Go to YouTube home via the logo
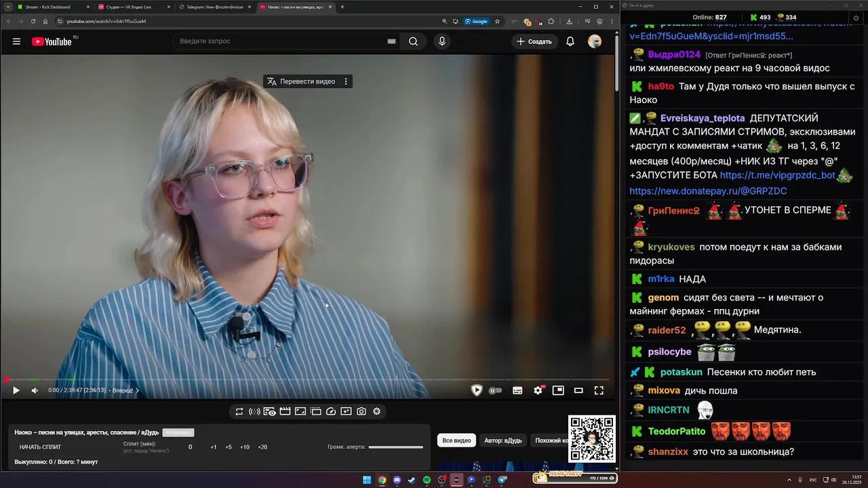868x488 pixels. (x=52, y=41)
